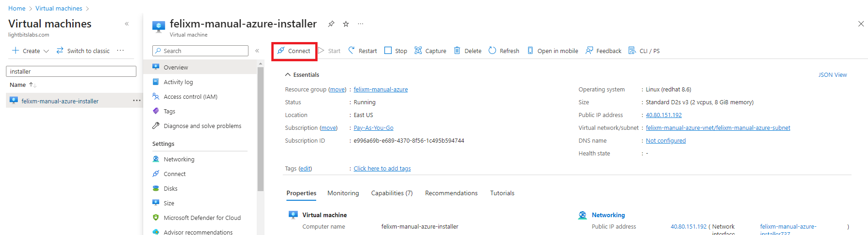This screenshot has width=868, height=235.
Task: Open the virtual network/subnet link
Action: pos(718,128)
